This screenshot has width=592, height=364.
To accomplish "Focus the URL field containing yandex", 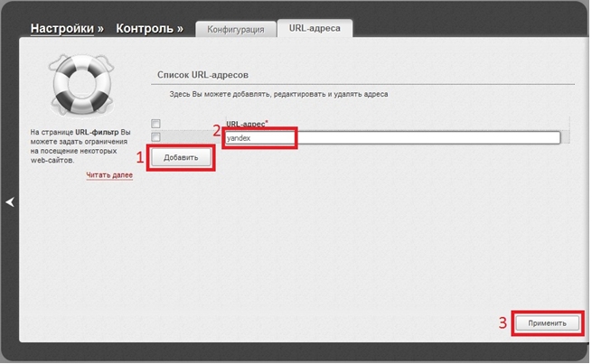I will 259,138.
